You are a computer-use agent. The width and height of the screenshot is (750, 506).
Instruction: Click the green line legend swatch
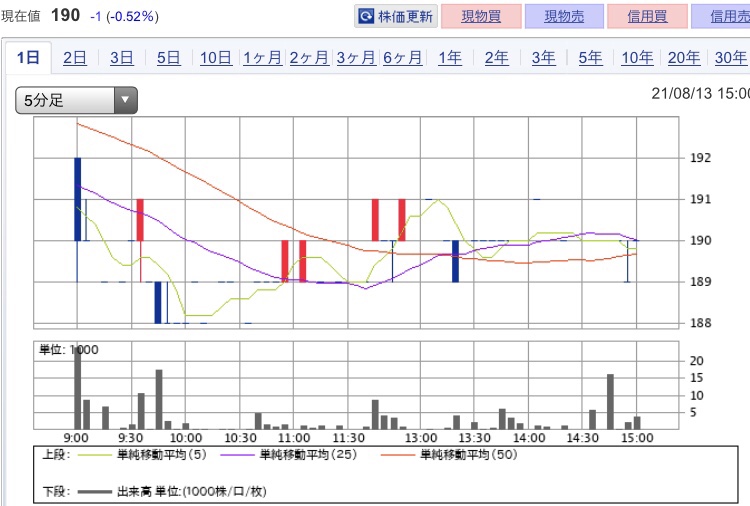click(94, 455)
